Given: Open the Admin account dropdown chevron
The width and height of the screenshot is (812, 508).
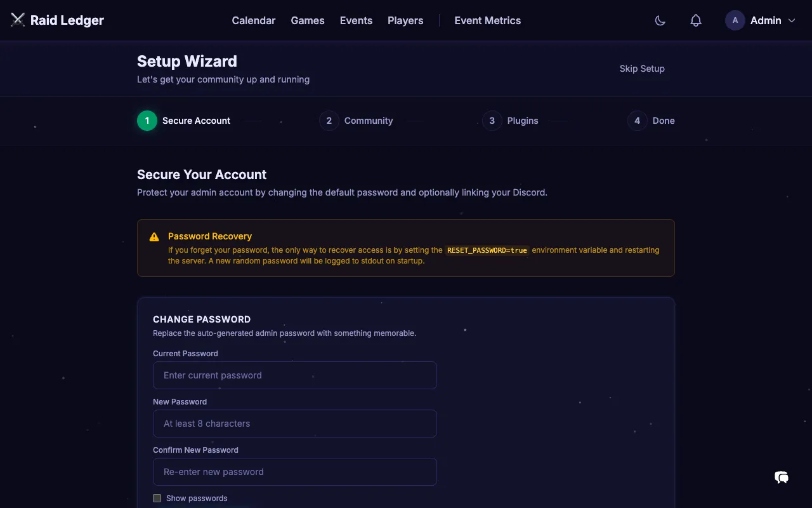Looking at the screenshot, I should (790, 20).
